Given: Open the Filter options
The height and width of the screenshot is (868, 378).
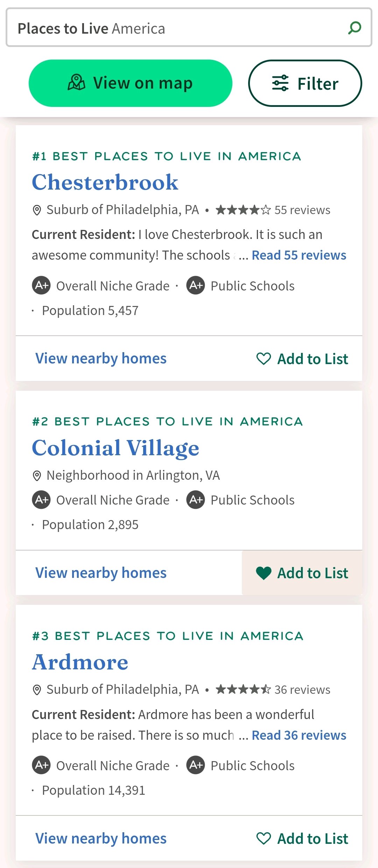Looking at the screenshot, I should (305, 83).
